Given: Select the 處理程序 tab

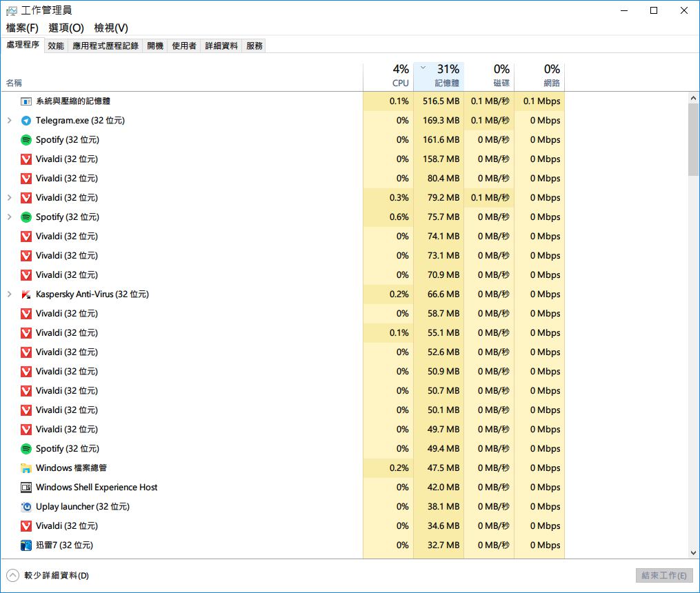Looking at the screenshot, I should pos(23,45).
